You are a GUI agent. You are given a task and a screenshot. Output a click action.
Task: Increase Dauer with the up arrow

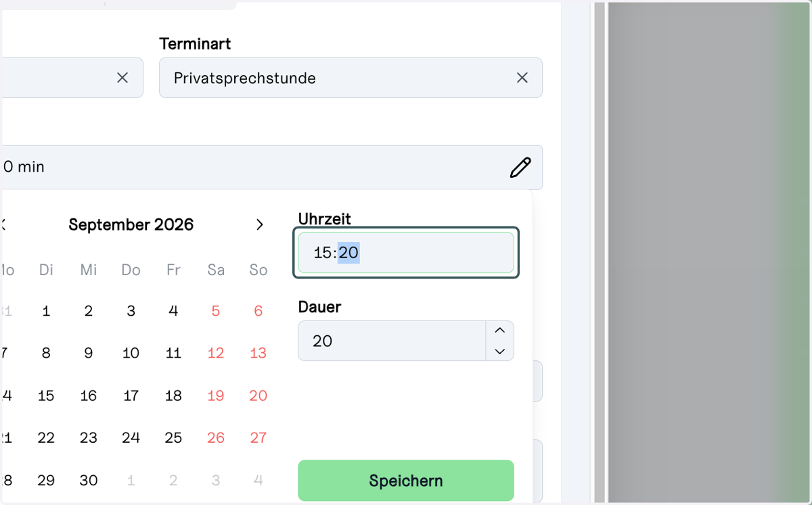coord(500,331)
